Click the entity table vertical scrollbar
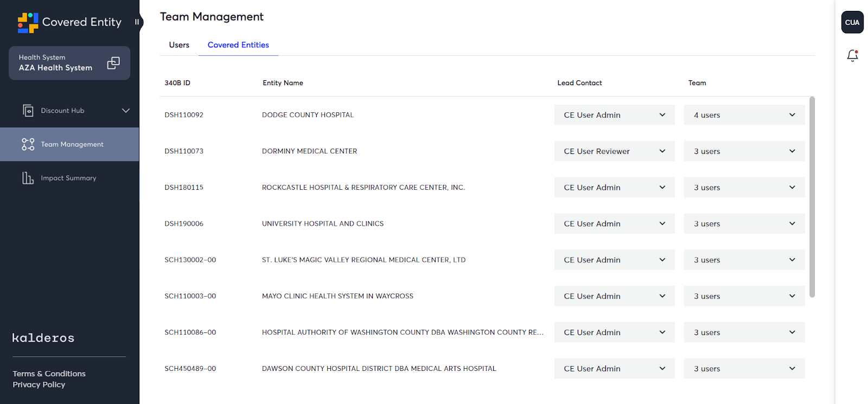The width and height of the screenshot is (868, 404). (x=812, y=197)
